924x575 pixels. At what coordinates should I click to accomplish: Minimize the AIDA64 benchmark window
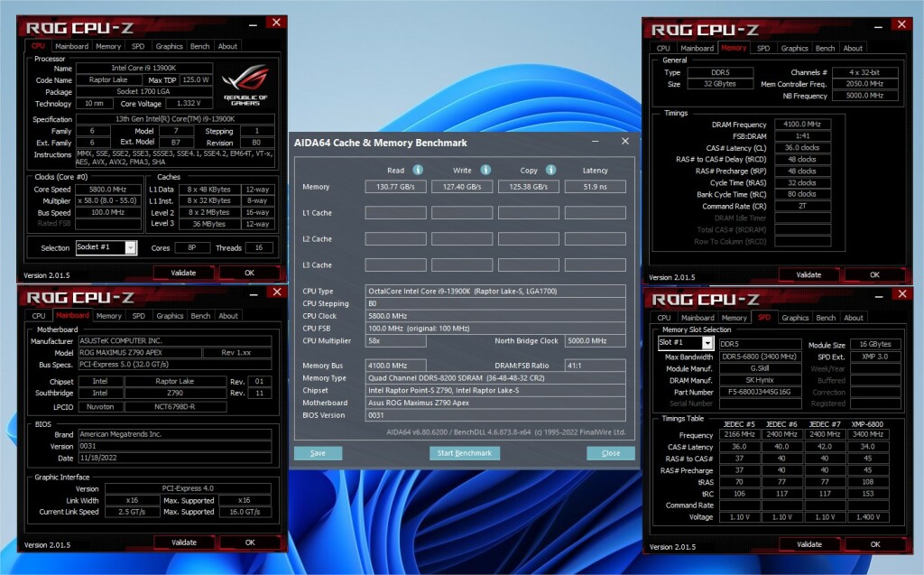tap(596, 142)
